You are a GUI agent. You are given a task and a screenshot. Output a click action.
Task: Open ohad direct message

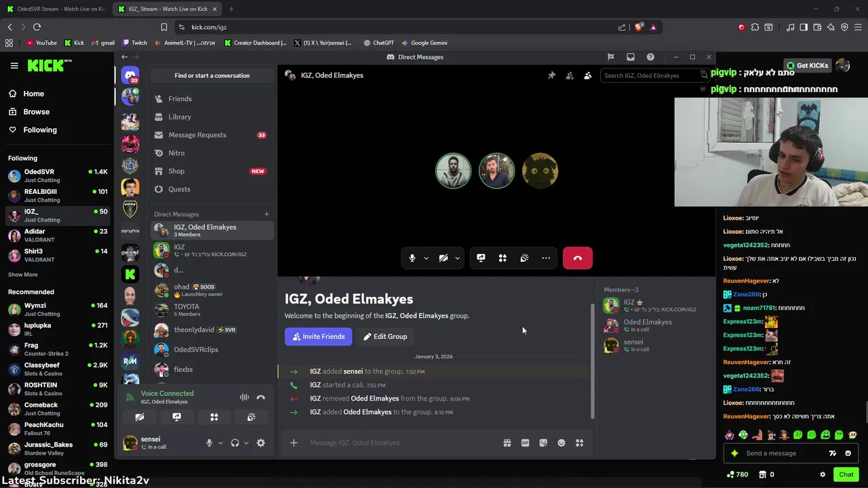coord(212,290)
